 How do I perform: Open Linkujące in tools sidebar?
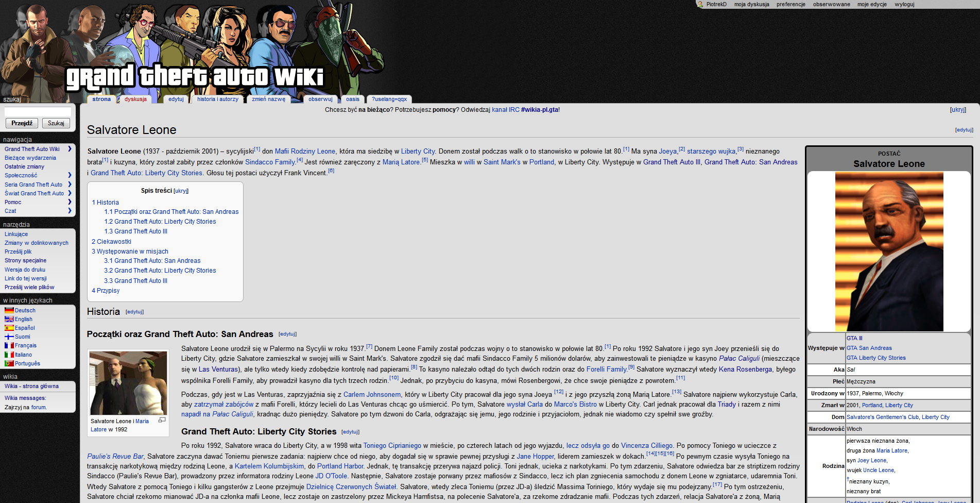pos(16,234)
